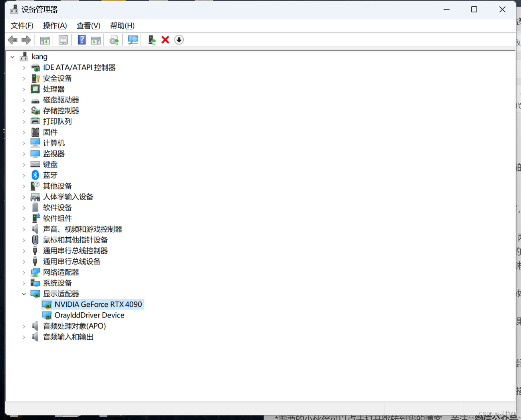Screen dimensions: 521x420
Task: Select the 显示适配器 category label
Action: 61,294
